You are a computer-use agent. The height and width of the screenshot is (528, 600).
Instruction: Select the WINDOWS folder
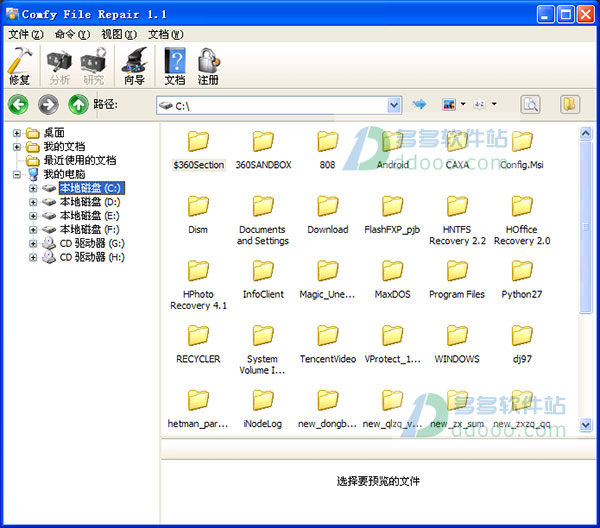pyautogui.click(x=457, y=344)
